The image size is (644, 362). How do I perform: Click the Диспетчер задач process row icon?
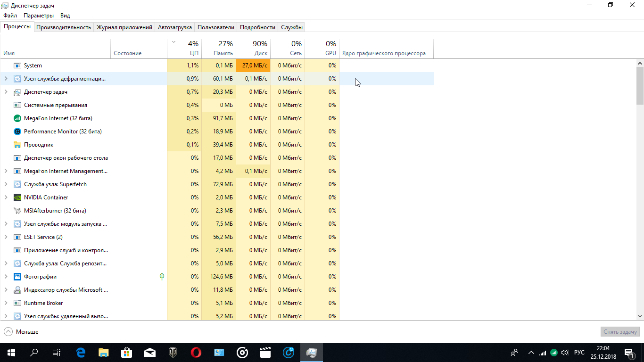(x=17, y=92)
